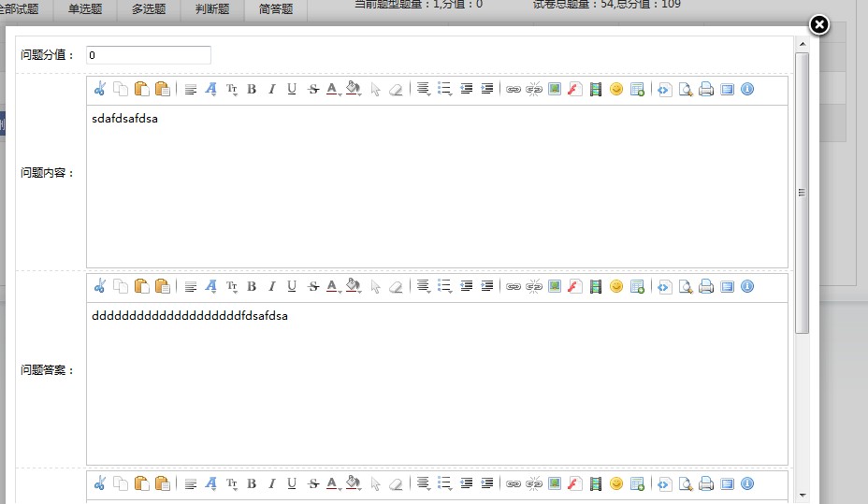868x504 pixels.
Task: Click the About info icon in 问题内容 toolbar
Action: pyautogui.click(x=747, y=89)
